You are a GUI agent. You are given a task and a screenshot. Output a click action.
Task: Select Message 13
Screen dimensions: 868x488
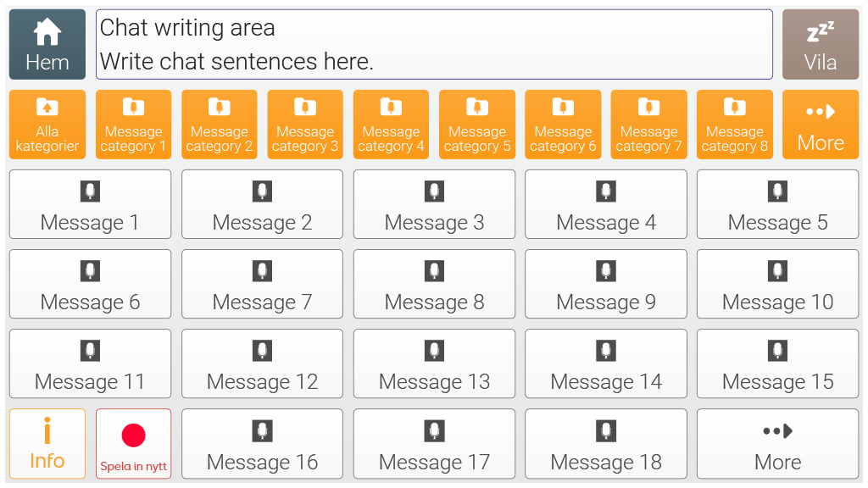coord(434,364)
